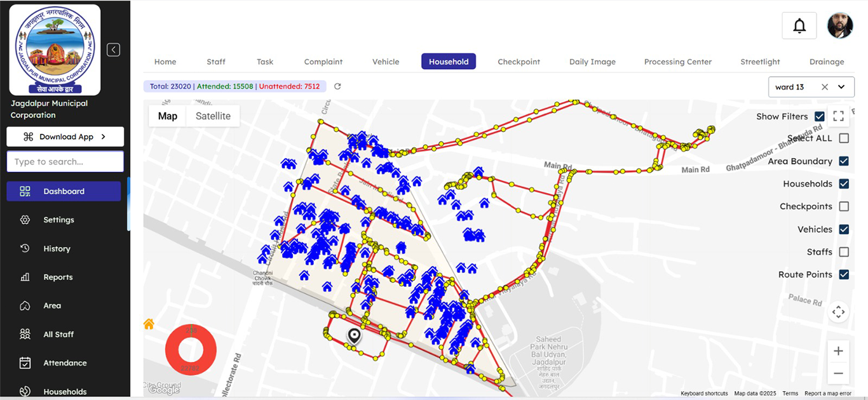Click the Attended: 15508 count
This screenshot has width=868, height=400.
(x=225, y=86)
